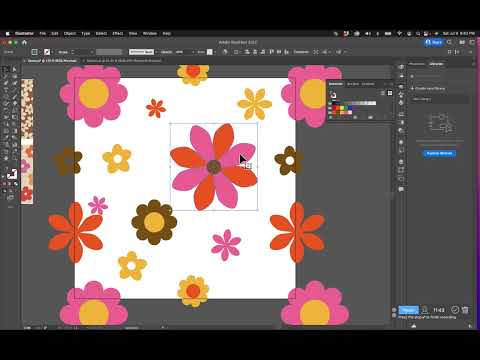Screen dimensions: 480x360
Task: Click the large pink and orange selected flower
Action: (x=214, y=167)
